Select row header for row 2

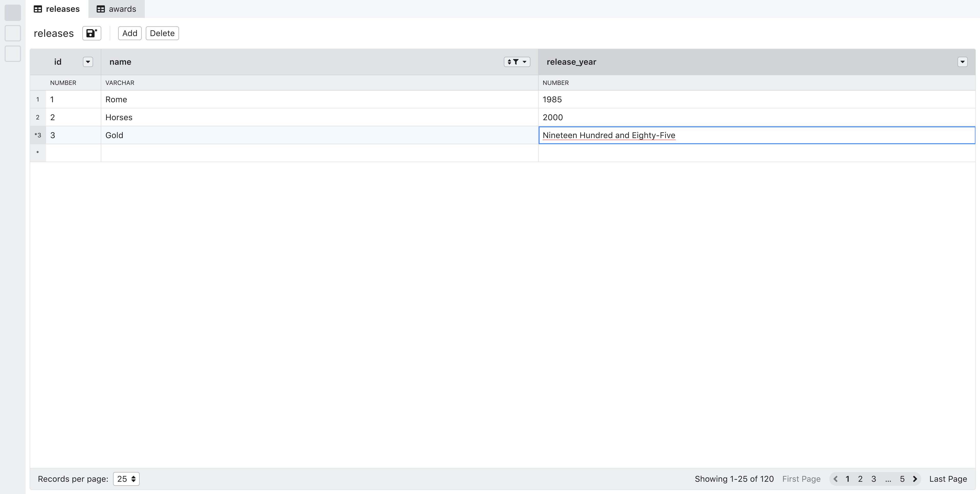pos(38,117)
